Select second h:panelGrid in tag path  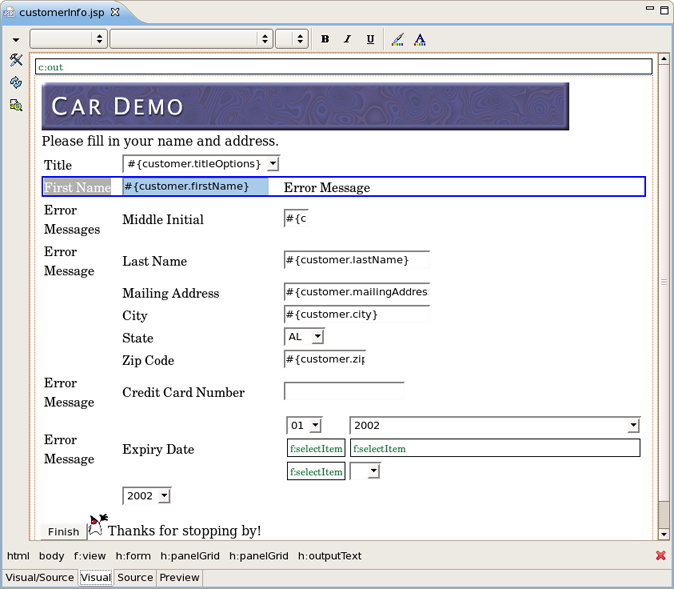point(258,555)
